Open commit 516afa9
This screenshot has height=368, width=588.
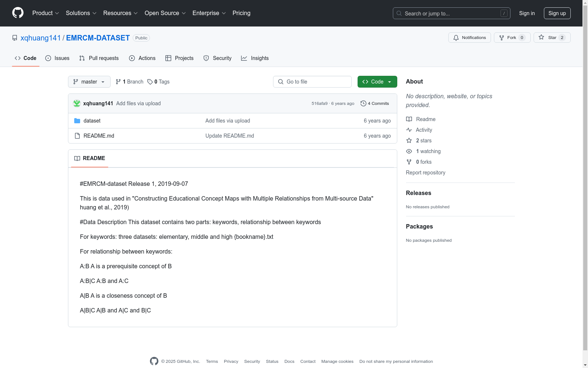click(x=319, y=103)
